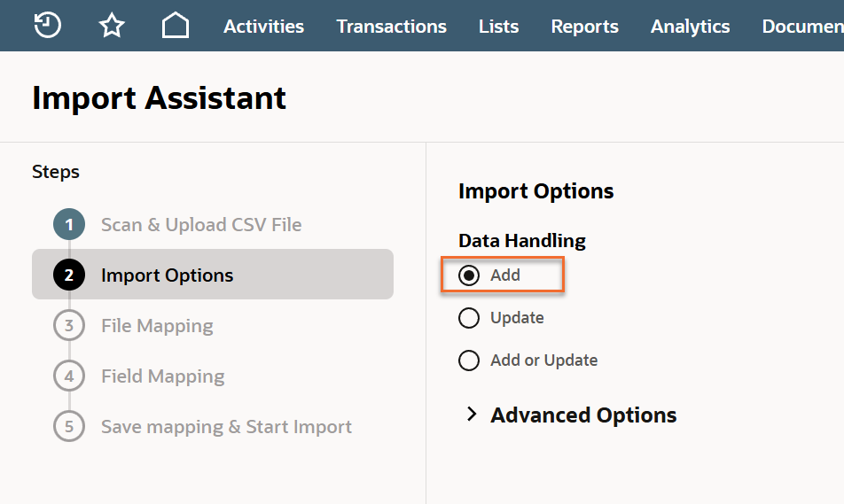Click the step 3 circle icon
The image size is (844, 504).
69,326
